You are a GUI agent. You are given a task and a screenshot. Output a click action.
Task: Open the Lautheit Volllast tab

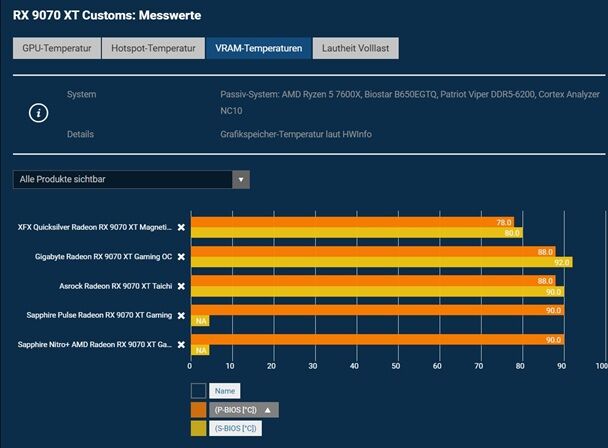[356, 48]
